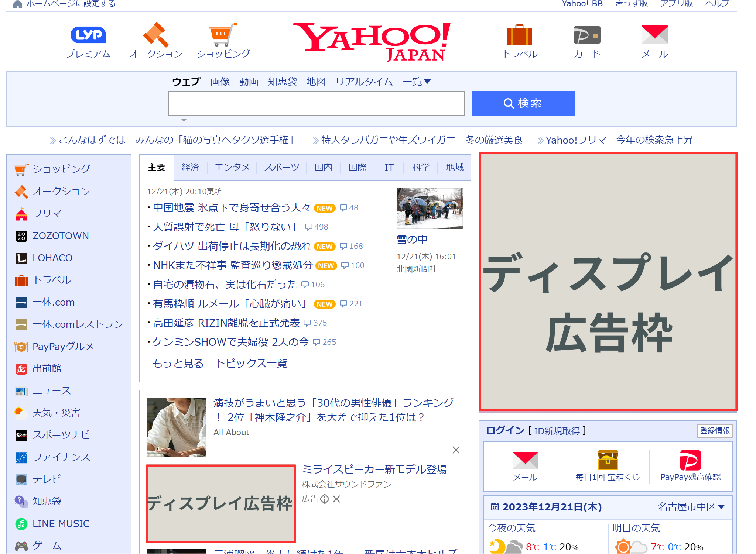The width and height of the screenshot is (756, 554).
Task: Open the ID新規取得 link
Action: pyautogui.click(x=557, y=431)
